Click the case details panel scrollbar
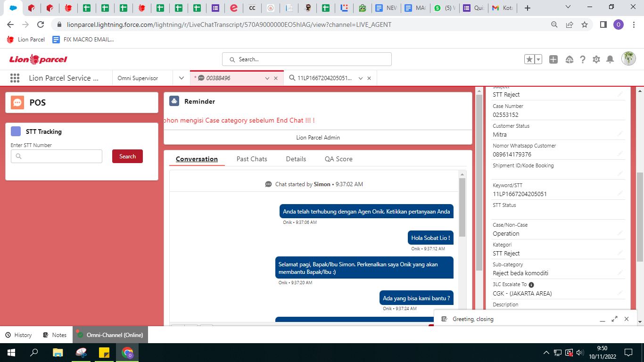This screenshot has width=644, height=362. coord(640,217)
